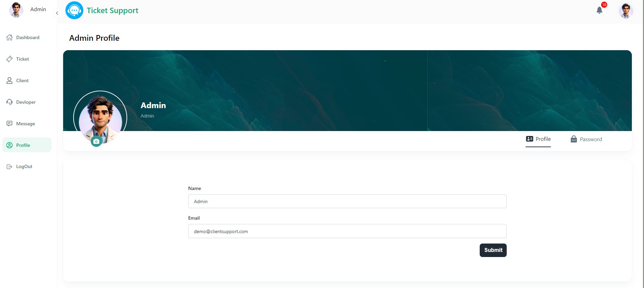Click the small admin avatar in sidebar header
Screen dimensions: 644x288
(x=16, y=10)
